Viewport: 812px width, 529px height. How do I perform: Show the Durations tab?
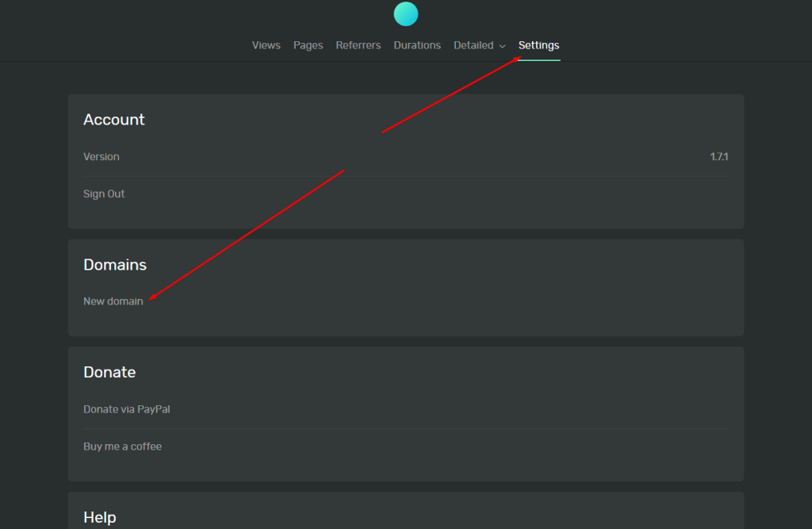[417, 45]
